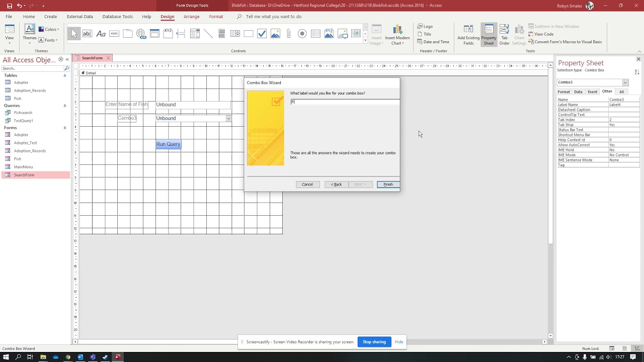The width and height of the screenshot is (644, 362).
Task: Choose the Line control tool
Action: [208, 34]
